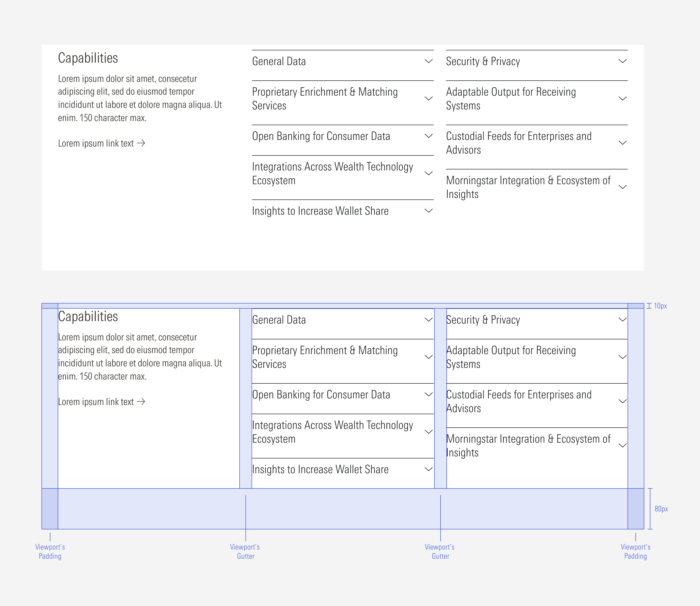Viewport: 700px width, 606px height.
Task: Click Lorem ipsum description paragraph in annotated mockup
Action: click(x=140, y=356)
